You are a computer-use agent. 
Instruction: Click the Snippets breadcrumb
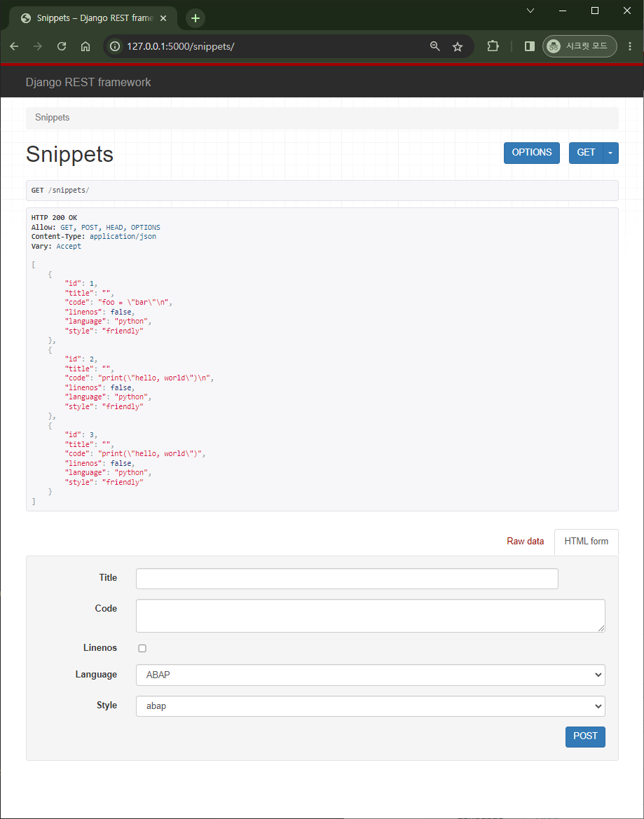click(53, 118)
